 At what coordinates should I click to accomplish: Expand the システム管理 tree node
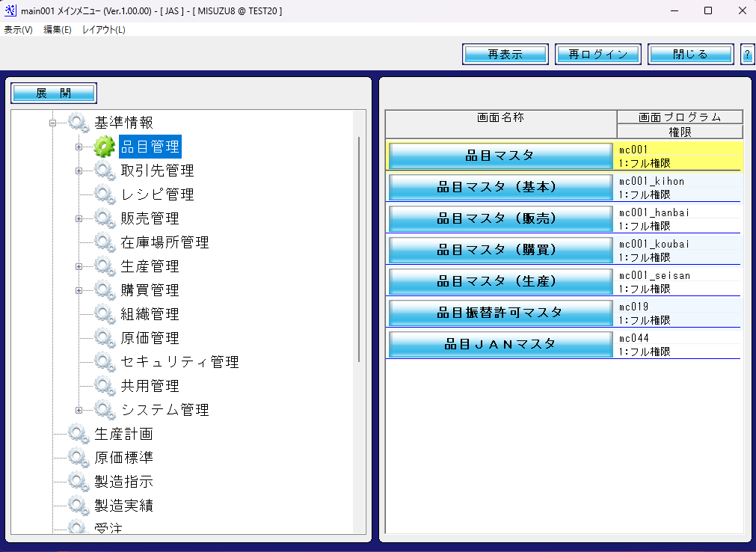[x=79, y=411]
